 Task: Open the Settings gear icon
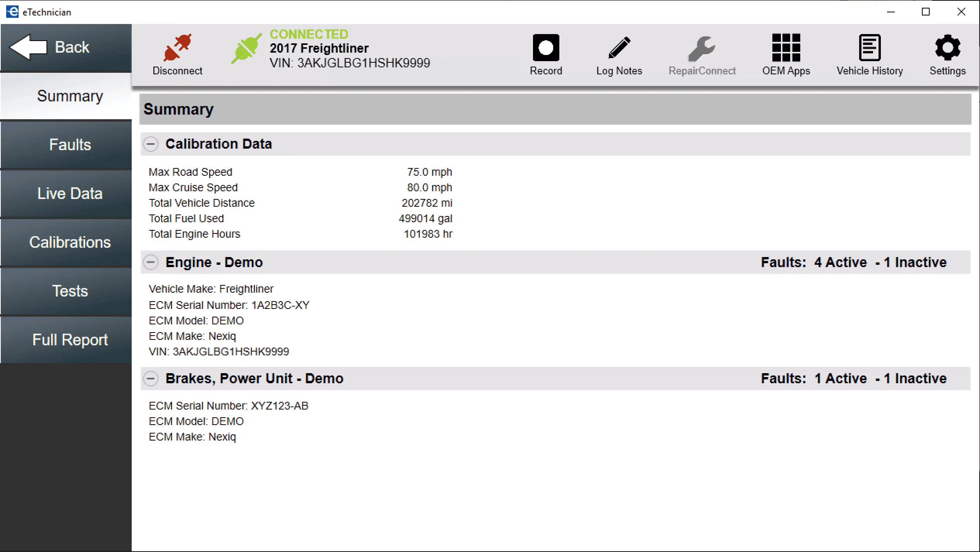[947, 48]
